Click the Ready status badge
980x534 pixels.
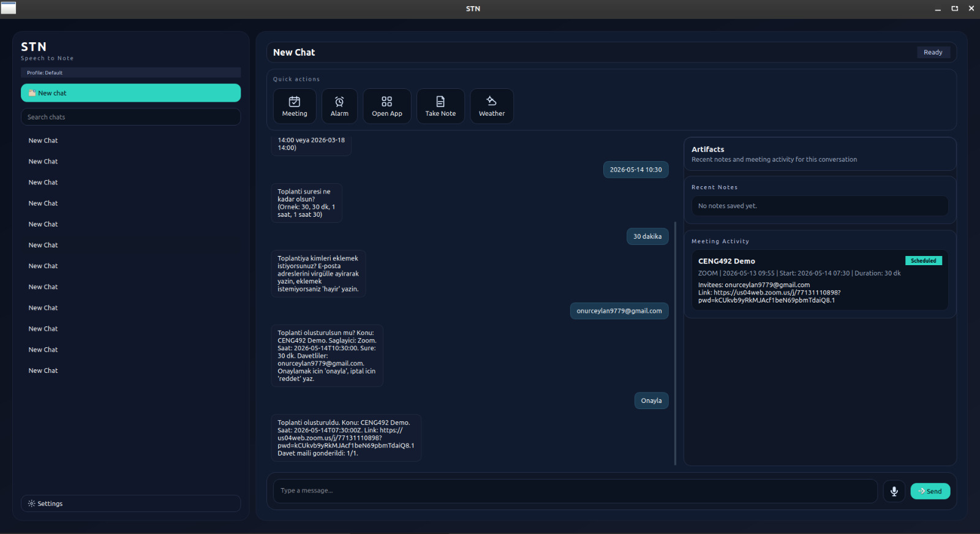pyautogui.click(x=933, y=53)
